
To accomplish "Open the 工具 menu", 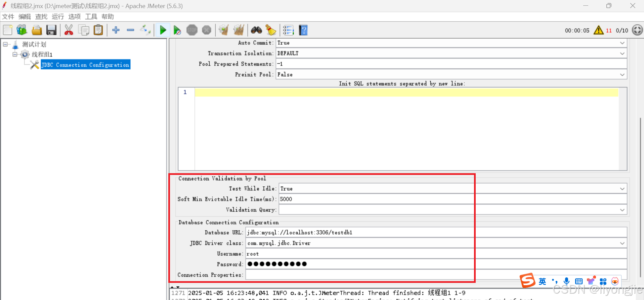I will (91, 16).
